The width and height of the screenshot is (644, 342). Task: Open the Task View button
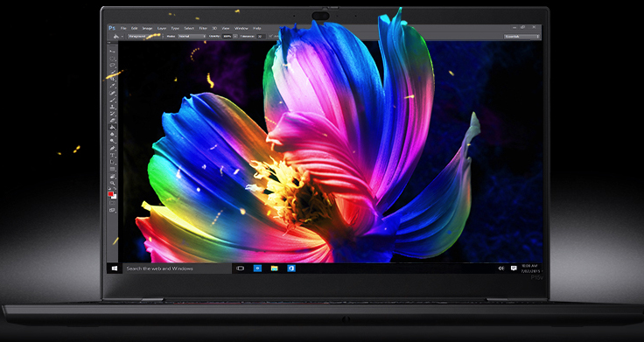click(241, 269)
